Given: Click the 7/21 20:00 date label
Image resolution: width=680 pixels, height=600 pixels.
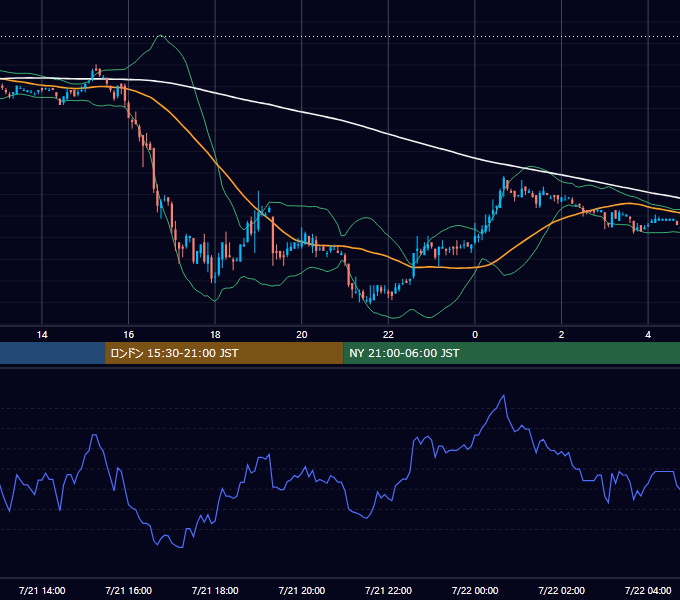Looking at the screenshot, I should tap(302, 590).
